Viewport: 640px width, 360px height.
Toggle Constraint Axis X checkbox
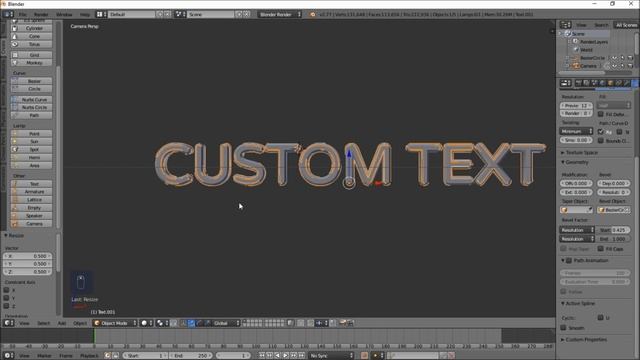click(6, 290)
